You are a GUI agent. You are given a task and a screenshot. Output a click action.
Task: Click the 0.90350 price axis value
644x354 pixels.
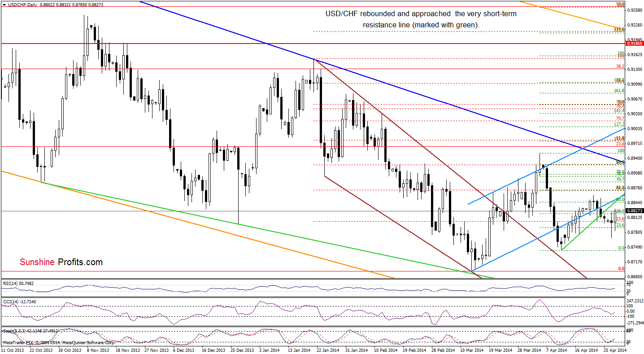coord(634,114)
